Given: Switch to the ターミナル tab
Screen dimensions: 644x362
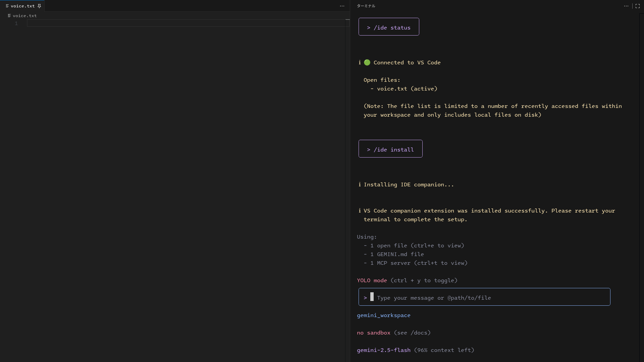Looking at the screenshot, I should (x=366, y=6).
